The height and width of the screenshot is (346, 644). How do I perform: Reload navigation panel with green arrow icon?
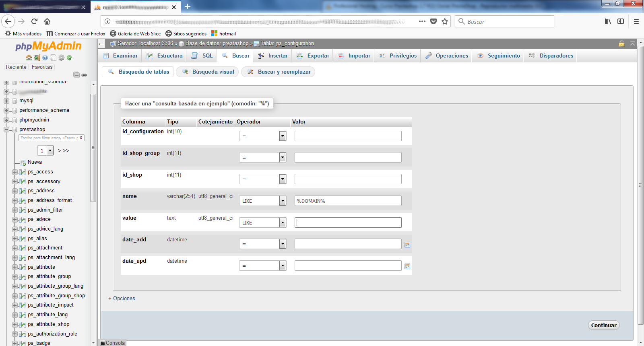(x=69, y=58)
